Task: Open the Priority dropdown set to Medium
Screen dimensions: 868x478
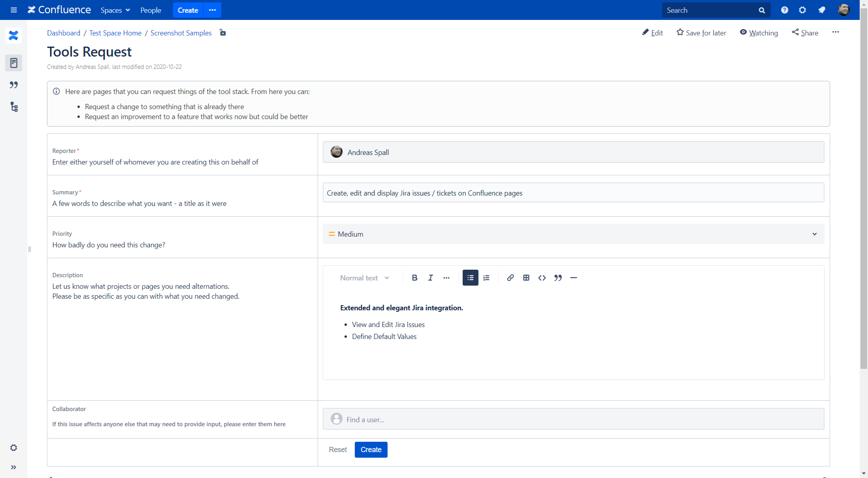Action: (x=573, y=234)
